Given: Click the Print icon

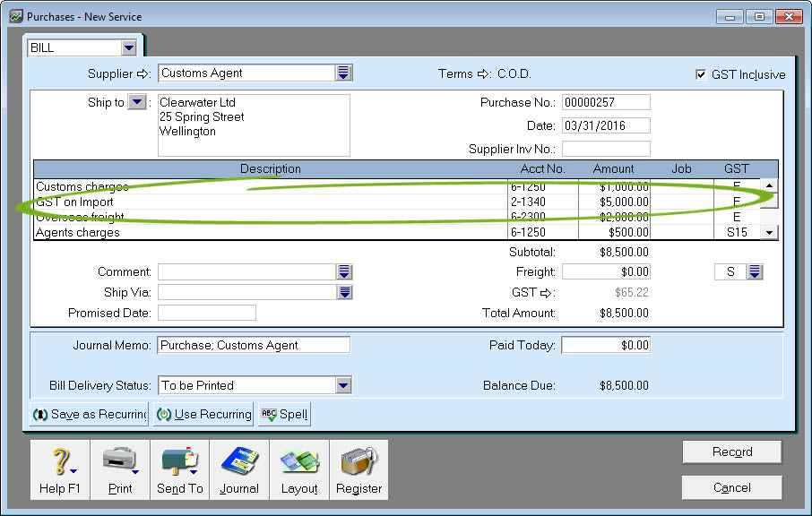Looking at the screenshot, I should (x=119, y=460).
